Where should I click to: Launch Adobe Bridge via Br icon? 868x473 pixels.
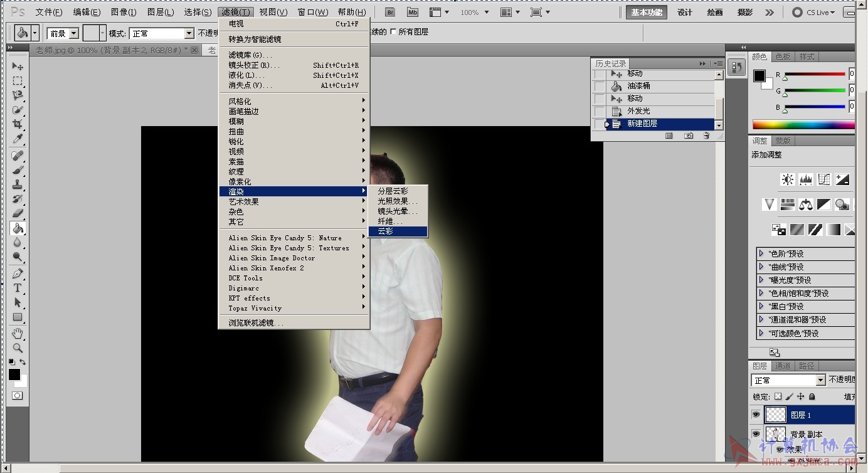pos(390,12)
